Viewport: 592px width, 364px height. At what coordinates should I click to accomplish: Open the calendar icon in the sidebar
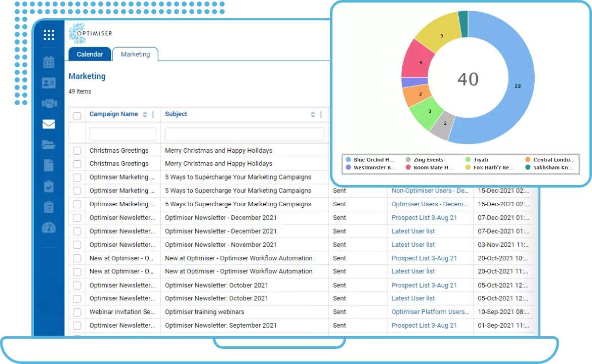(x=49, y=62)
